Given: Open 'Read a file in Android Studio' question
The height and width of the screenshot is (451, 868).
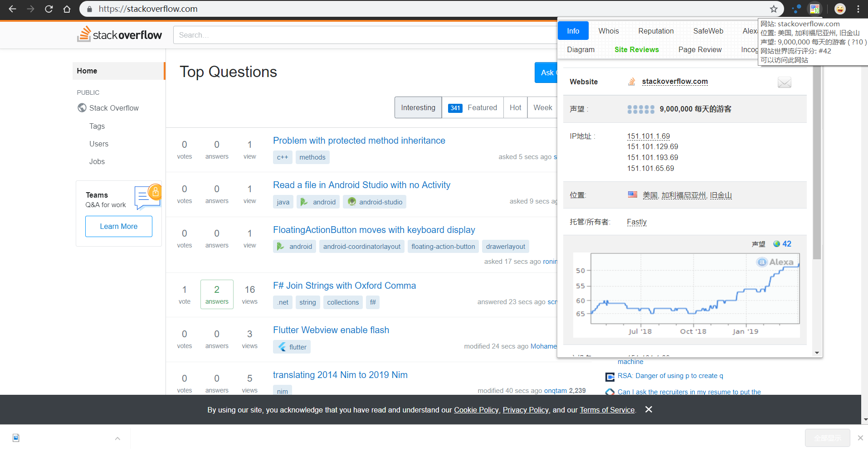Looking at the screenshot, I should (361, 185).
